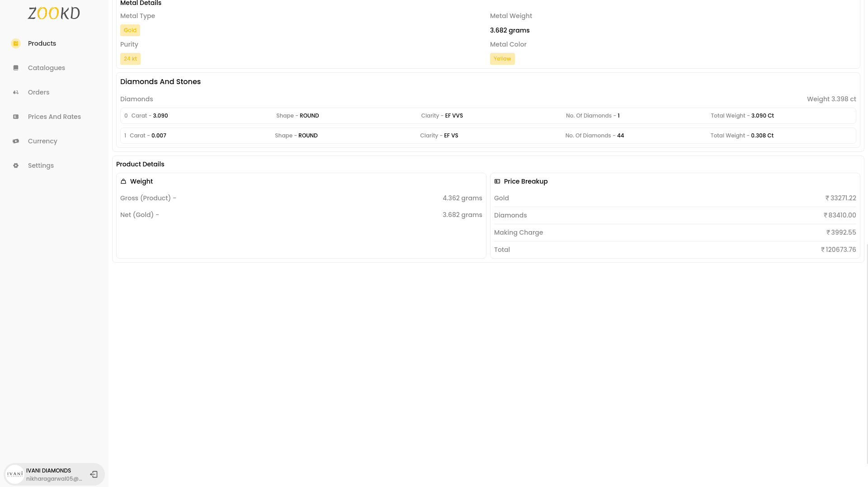Open the Settings gear icon

point(16,165)
